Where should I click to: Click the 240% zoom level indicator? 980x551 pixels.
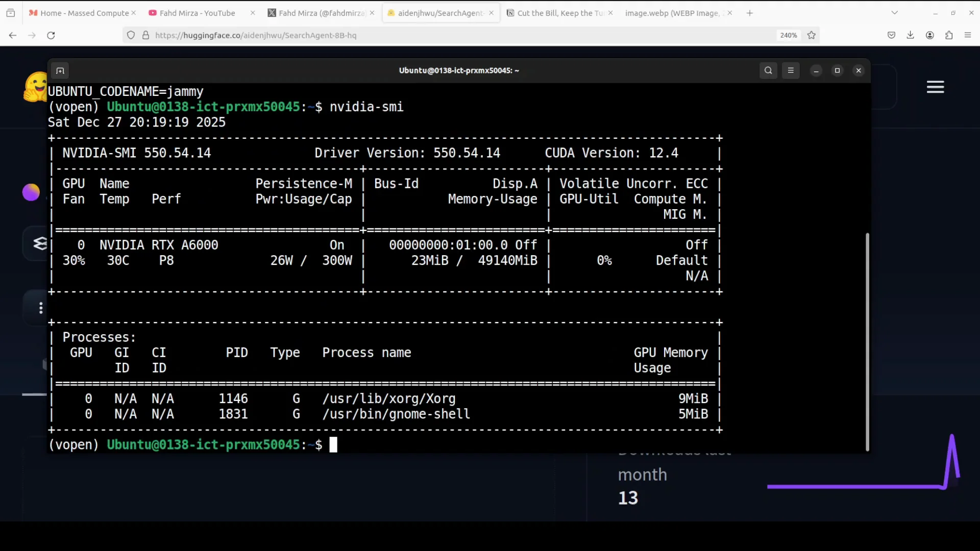tap(788, 35)
